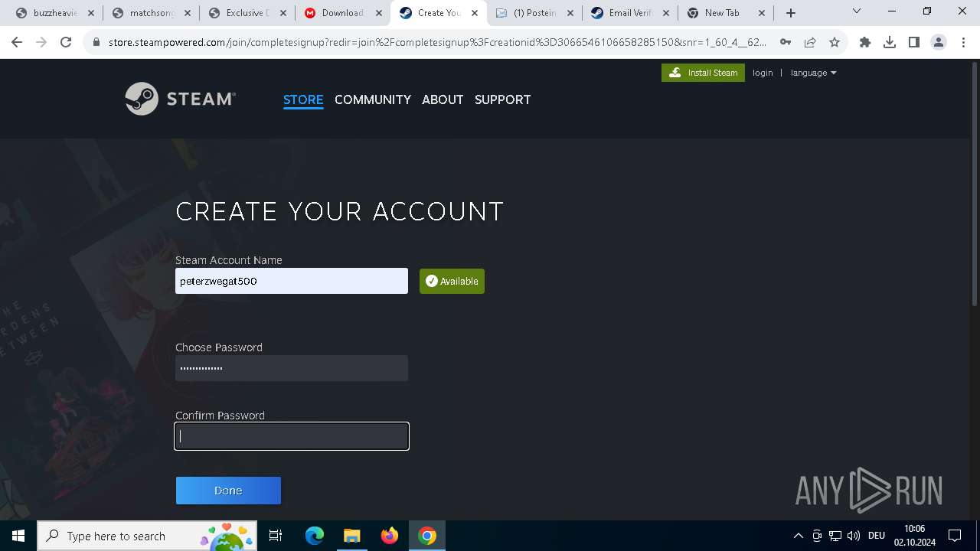Click the login link
This screenshot has height=551, width=980.
(763, 73)
